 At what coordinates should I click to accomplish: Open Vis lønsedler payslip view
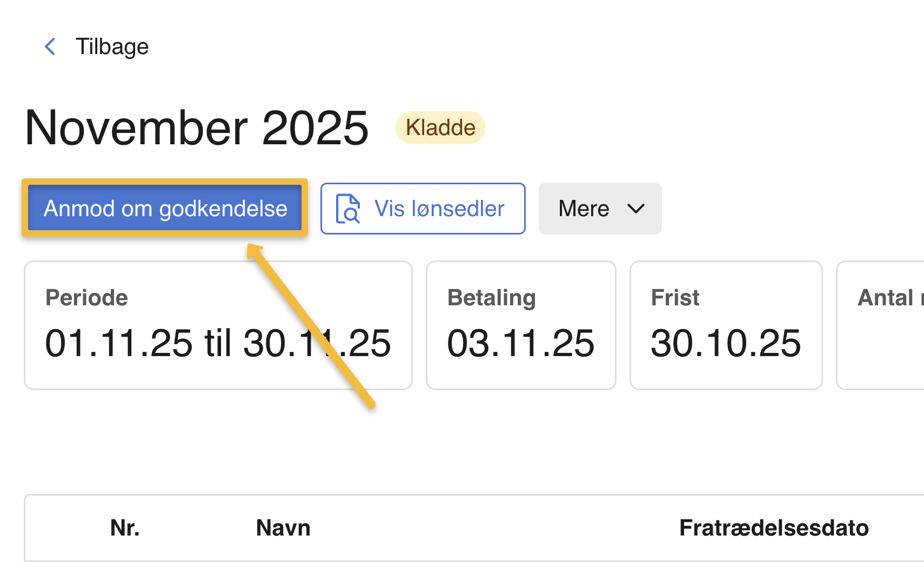coord(423,209)
